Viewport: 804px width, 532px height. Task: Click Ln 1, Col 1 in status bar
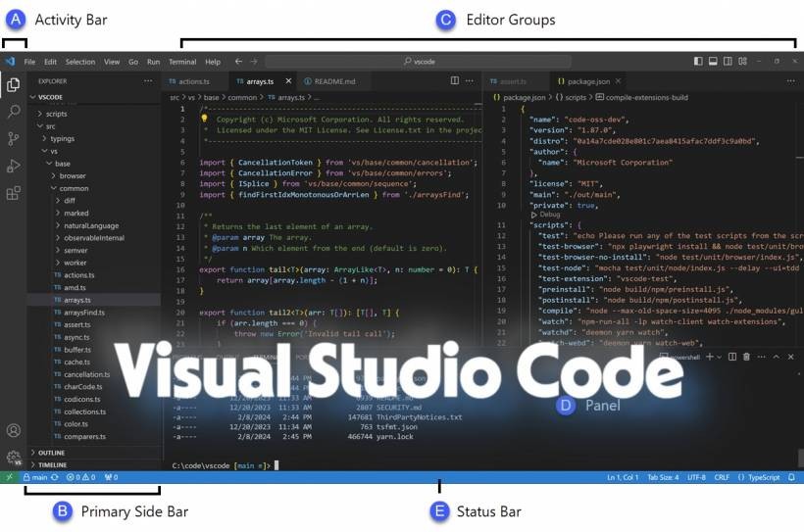tap(623, 477)
